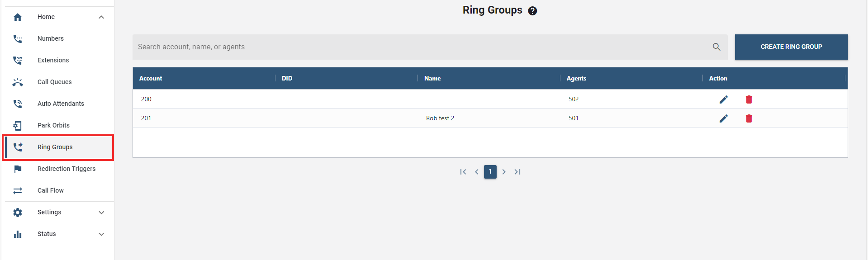Go to the previous page

(477, 172)
